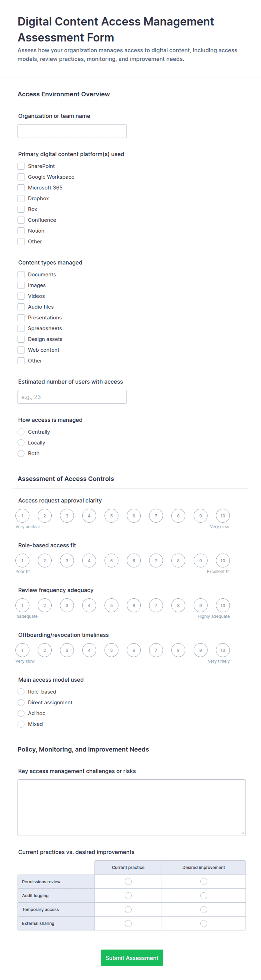
Task: Tick the Google Workspace checkbox
Action: point(21,177)
